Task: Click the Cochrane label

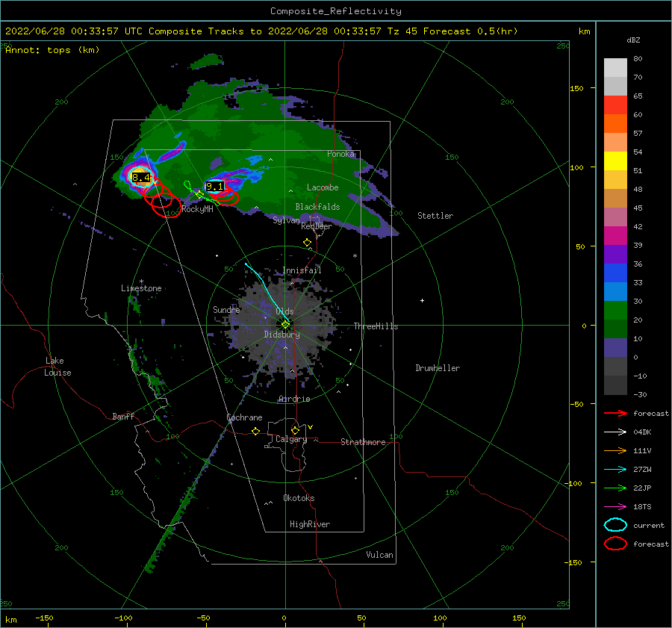Action: [x=244, y=417]
